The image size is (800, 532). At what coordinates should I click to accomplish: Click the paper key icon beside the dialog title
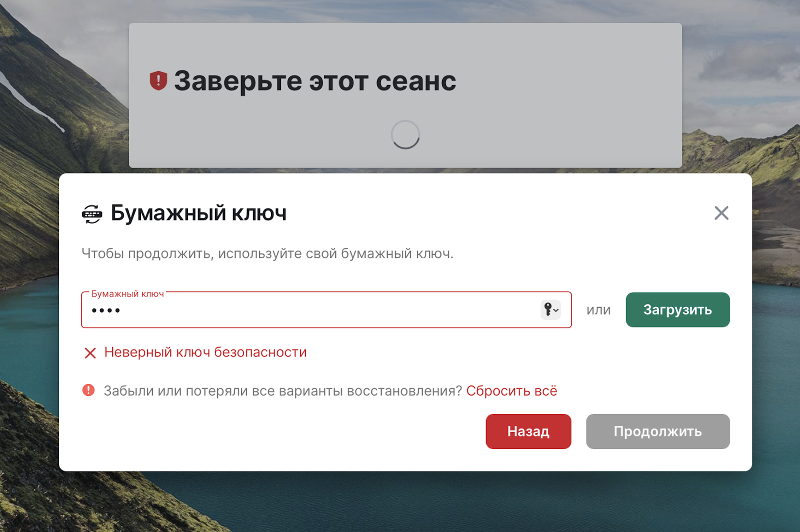click(x=92, y=214)
